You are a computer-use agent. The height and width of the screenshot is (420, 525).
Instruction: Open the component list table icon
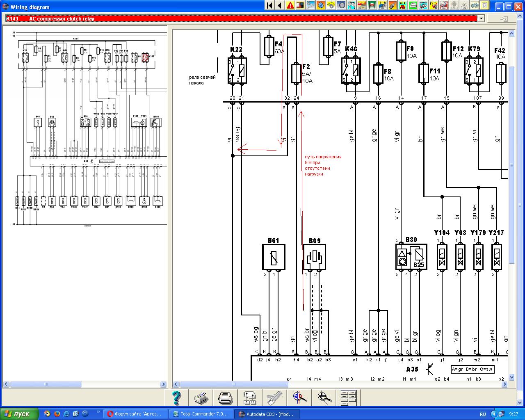click(x=349, y=397)
